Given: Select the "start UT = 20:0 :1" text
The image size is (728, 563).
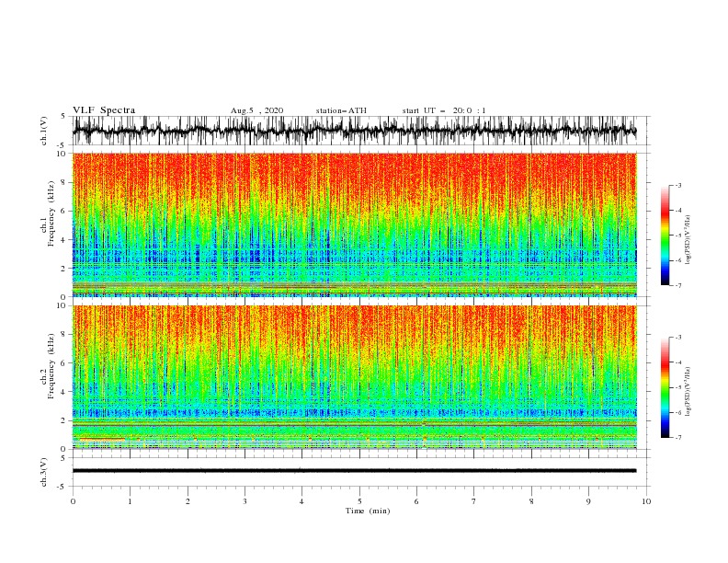Looking at the screenshot, I should coord(444,110).
